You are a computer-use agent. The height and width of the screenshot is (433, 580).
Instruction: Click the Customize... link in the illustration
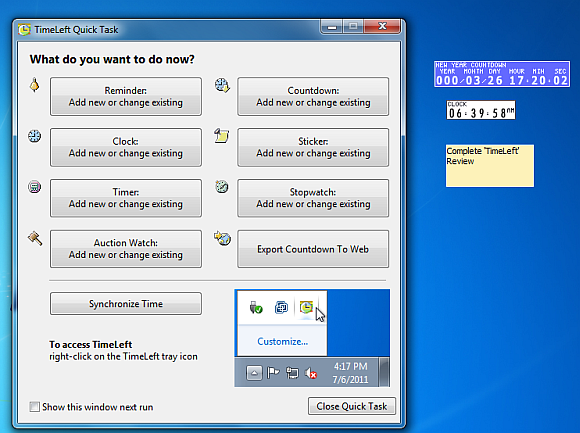click(283, 341)
